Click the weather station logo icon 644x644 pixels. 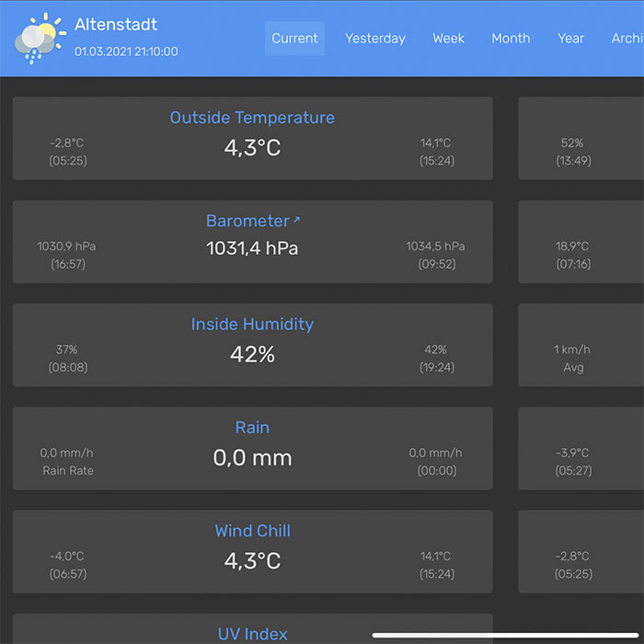coord(40,39)
